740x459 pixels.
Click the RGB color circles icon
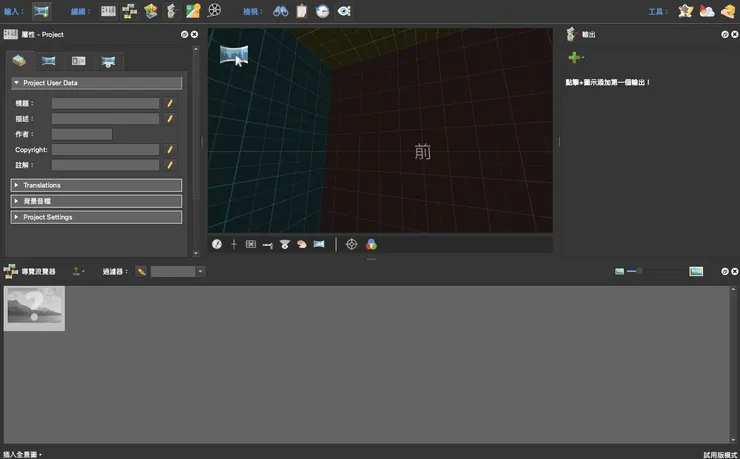coord(371,244)
